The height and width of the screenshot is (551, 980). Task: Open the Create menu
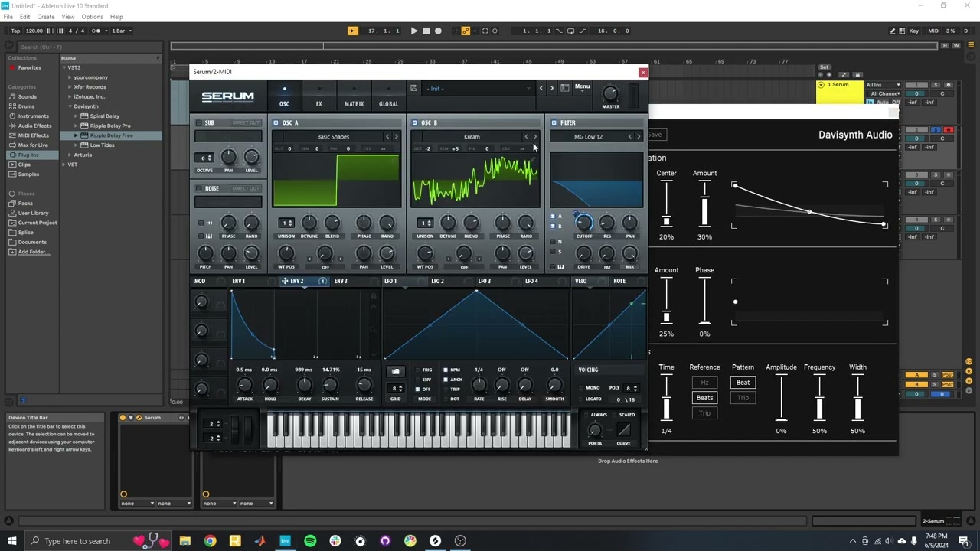tap(45, 17)
